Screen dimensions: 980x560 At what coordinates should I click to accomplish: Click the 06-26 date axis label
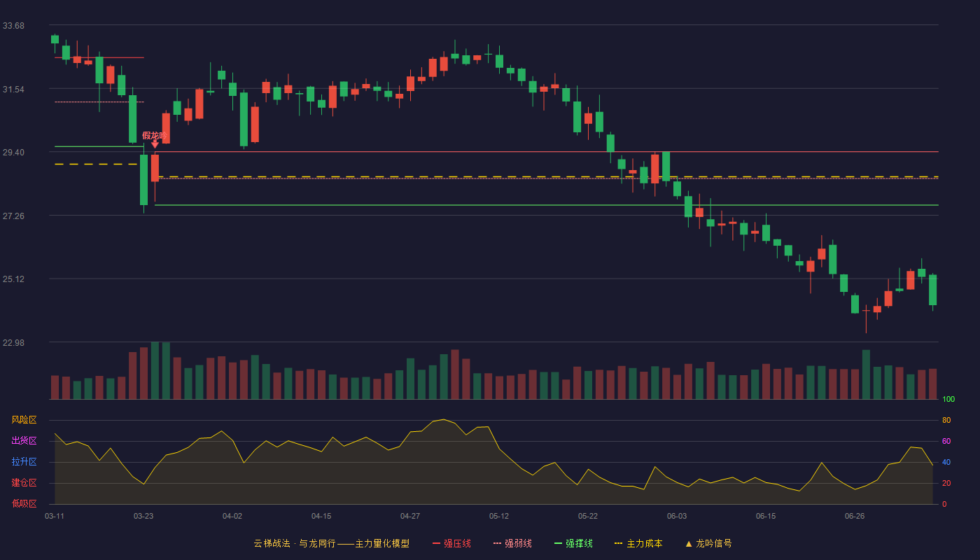click(x=855, y=516)
